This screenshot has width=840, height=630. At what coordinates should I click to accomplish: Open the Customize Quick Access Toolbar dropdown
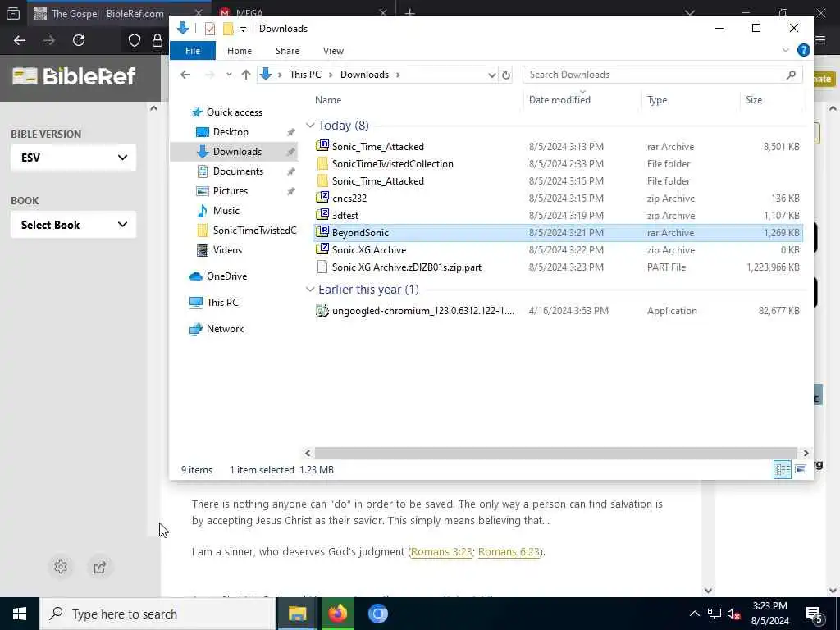click(243, 29)
